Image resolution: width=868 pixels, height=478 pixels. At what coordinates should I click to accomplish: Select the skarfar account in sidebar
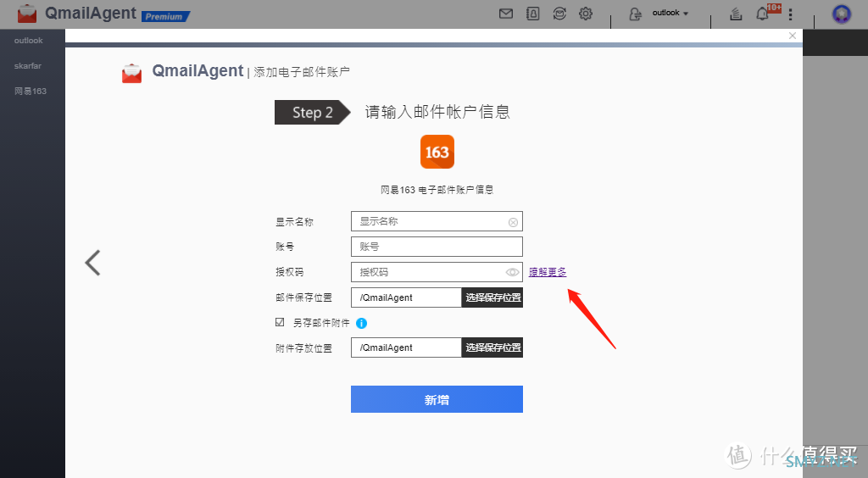[x=28, y=66]
